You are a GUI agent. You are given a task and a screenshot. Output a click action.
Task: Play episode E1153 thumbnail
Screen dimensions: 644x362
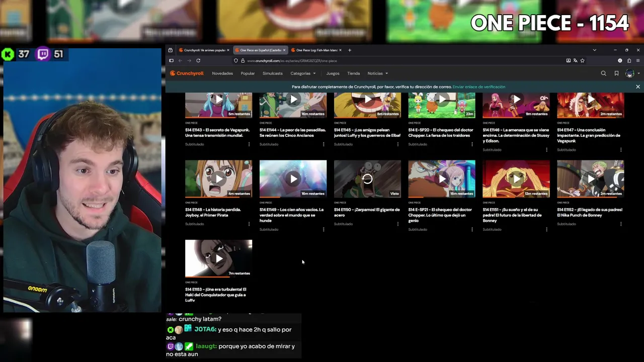click(218, 258)
